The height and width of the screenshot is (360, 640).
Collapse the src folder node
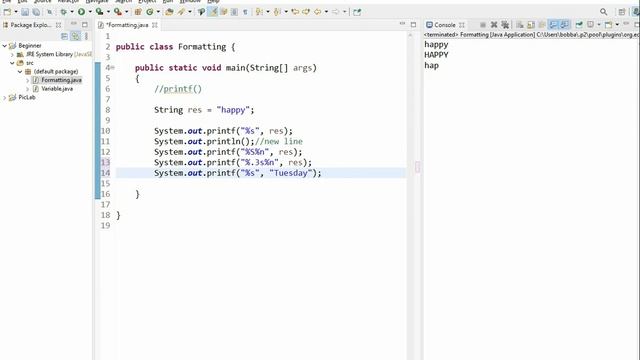(x=12, y=63)
